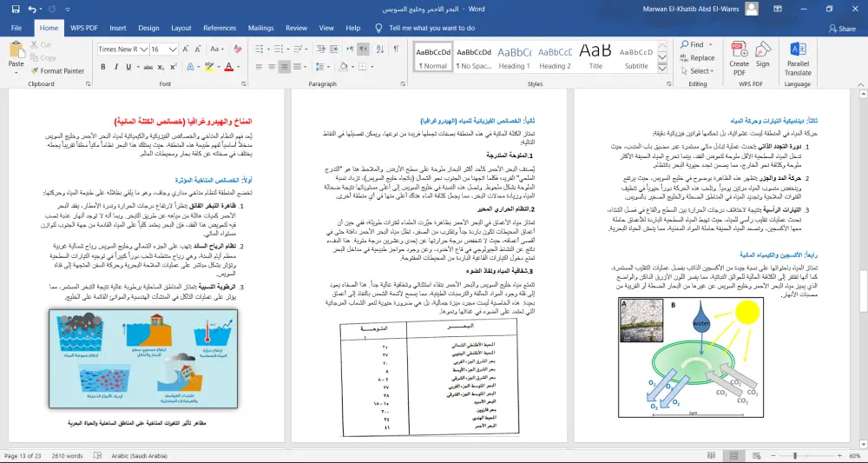Image resolution: width=868 pixels, height=463 pixels.
Task: Adjust the zoom slider handle
Action: (795, 456)
